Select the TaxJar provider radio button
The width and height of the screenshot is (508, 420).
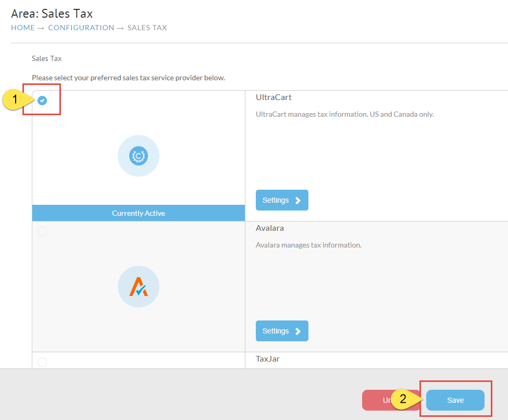point(42,362)
